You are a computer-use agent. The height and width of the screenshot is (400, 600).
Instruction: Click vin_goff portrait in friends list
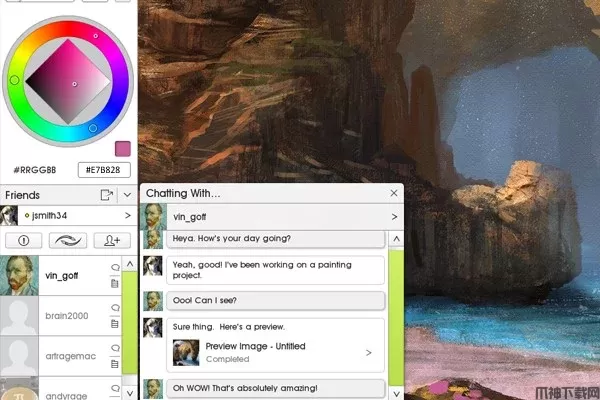19,276
